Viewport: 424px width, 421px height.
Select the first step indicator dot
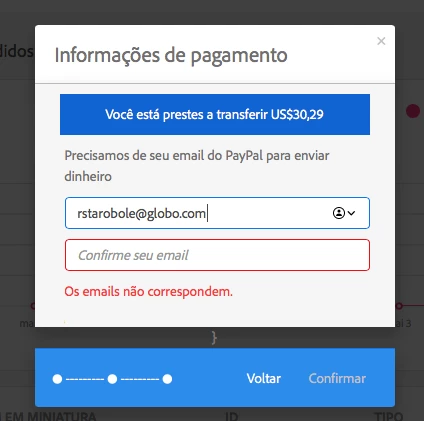57,379
